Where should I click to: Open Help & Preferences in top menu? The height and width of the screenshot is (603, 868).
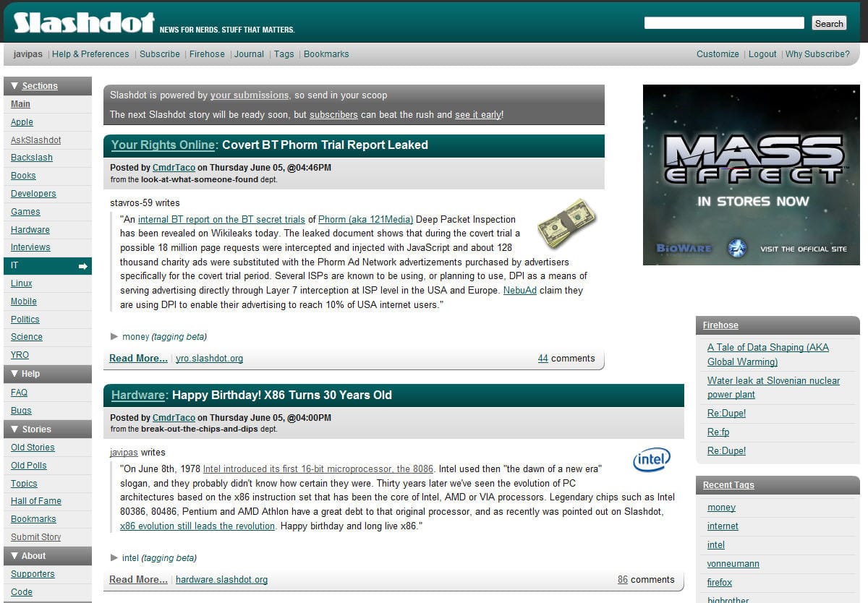[x=90, y=54]
